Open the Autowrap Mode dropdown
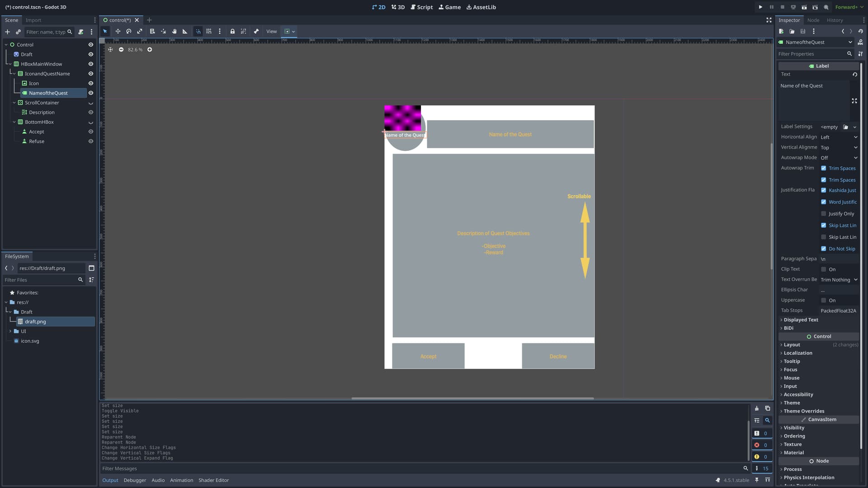Viewport: 868px width, 488px height. [839, 158]
